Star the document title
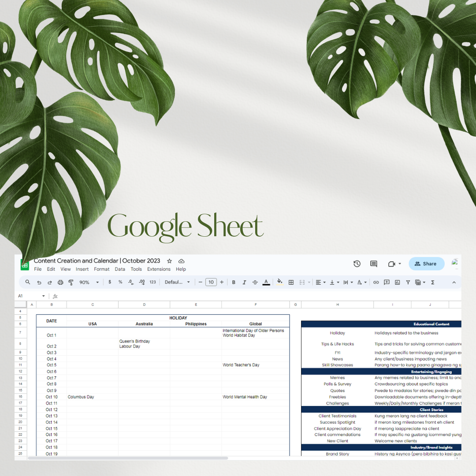476x476 pixels. pyautogui.click(x=169, y=261)
